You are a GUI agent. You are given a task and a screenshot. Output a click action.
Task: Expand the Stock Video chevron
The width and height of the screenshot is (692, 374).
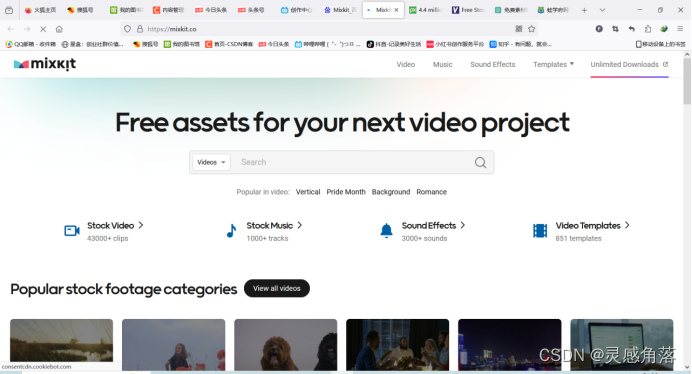[141, 225]
